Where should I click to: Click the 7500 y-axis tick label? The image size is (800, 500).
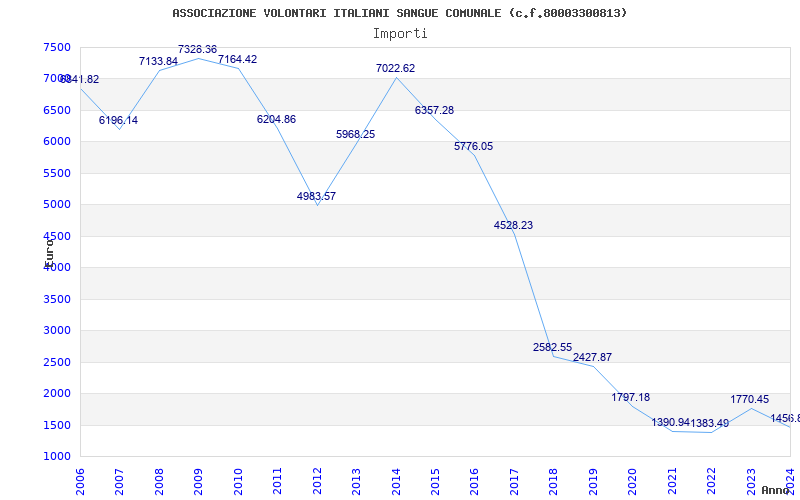pos(57,47)
